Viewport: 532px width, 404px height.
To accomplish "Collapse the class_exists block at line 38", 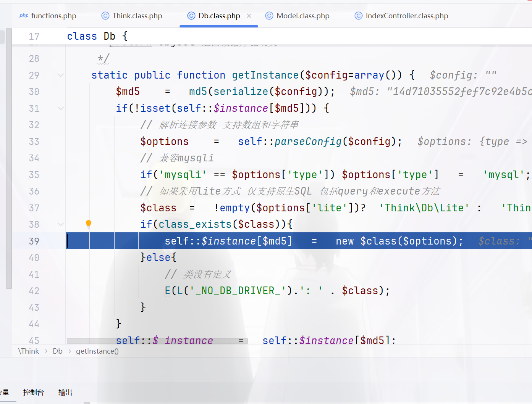I will (x=60, y=224).
